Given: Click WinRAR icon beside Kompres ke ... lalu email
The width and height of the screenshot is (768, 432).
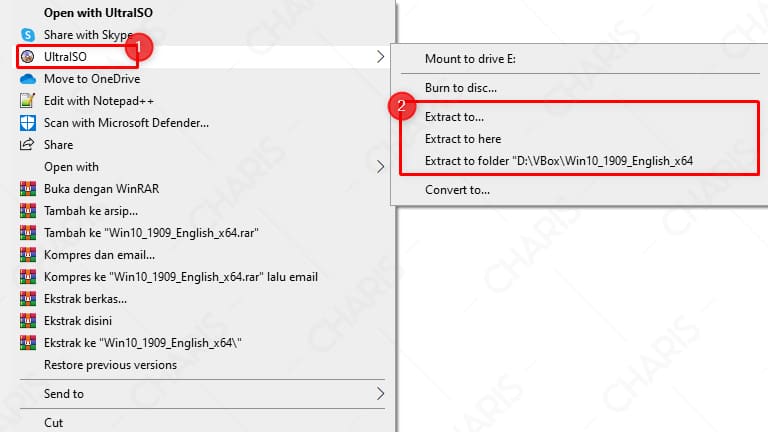Looking at the screenshot, I should tap(28, 277).
